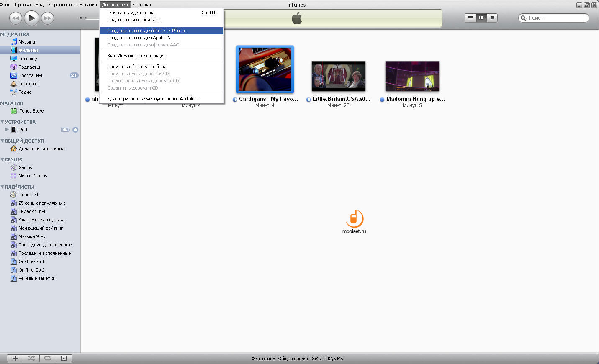
Task: Choose Создать версию для iPod или iPhone
Action: 162,31
